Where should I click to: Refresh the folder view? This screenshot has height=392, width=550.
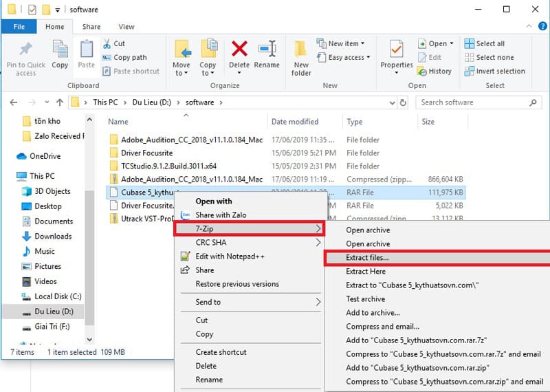click(403, 102)
